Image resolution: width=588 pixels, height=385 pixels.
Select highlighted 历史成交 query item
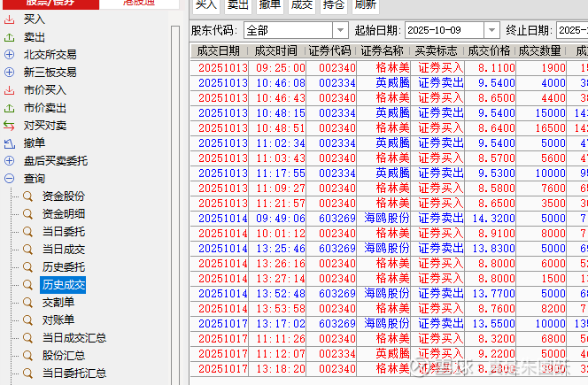pos(63,285)
